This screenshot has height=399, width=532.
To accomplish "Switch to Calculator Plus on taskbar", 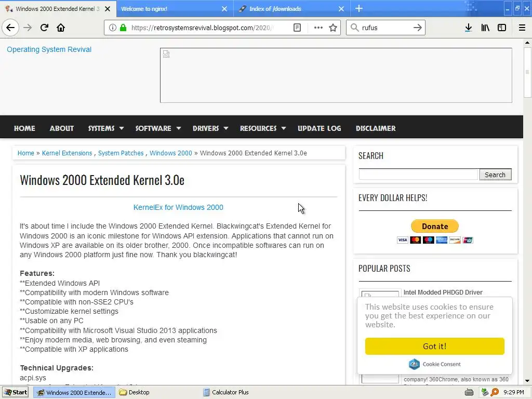I will (x=226, y=392).
